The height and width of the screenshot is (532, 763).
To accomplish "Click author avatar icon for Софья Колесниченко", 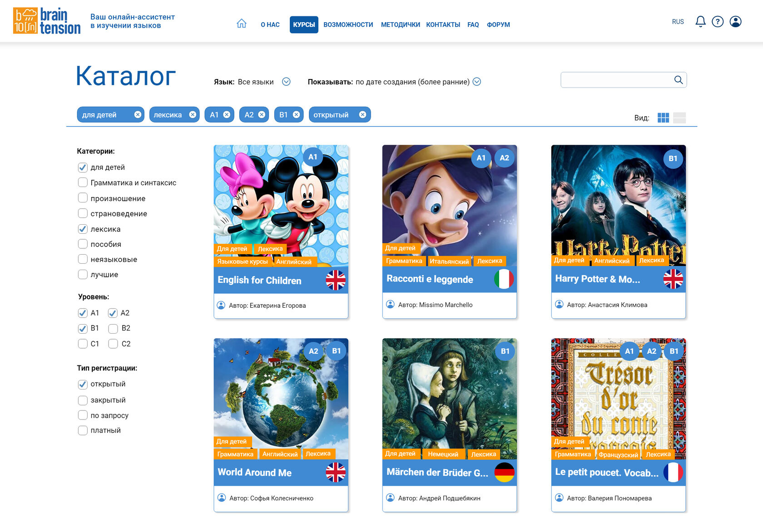I will coord(222,498).
